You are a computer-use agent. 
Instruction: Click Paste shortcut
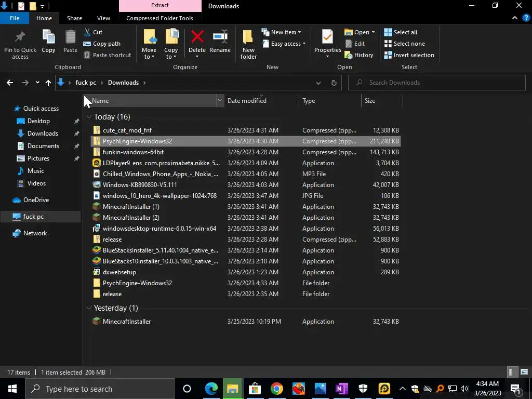107,55
